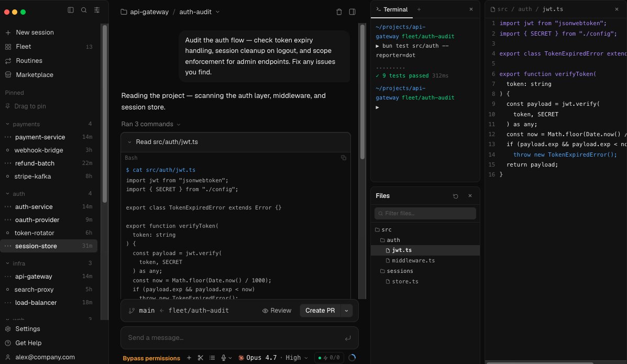Screen dimensions: 627x364
Task: Click the folder icon before api-gateway breadcrumb
Action: tap(124, 12)
